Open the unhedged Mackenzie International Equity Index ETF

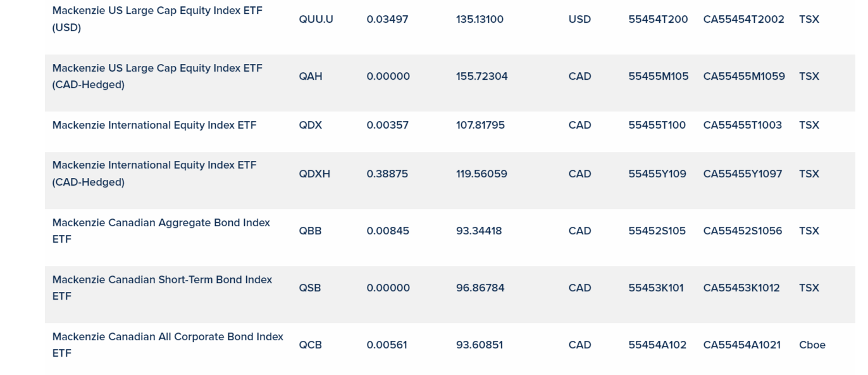coord(154,125)
